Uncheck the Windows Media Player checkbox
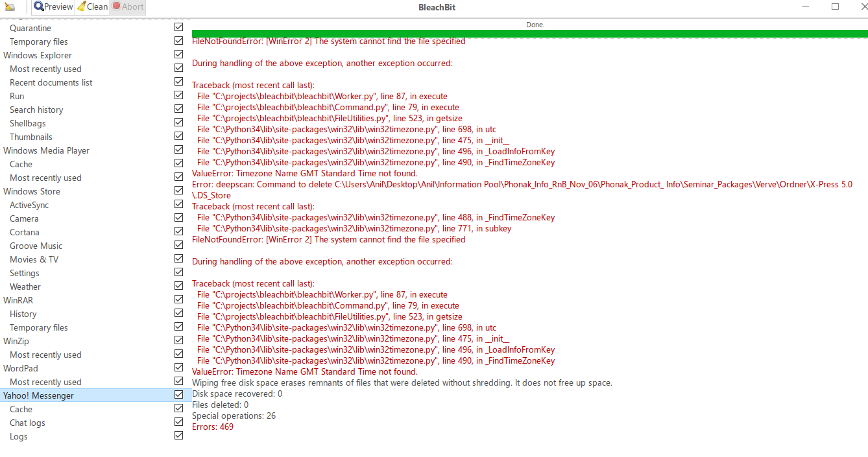This screenshot has height=457, width=868. click(x=178, y=150)
